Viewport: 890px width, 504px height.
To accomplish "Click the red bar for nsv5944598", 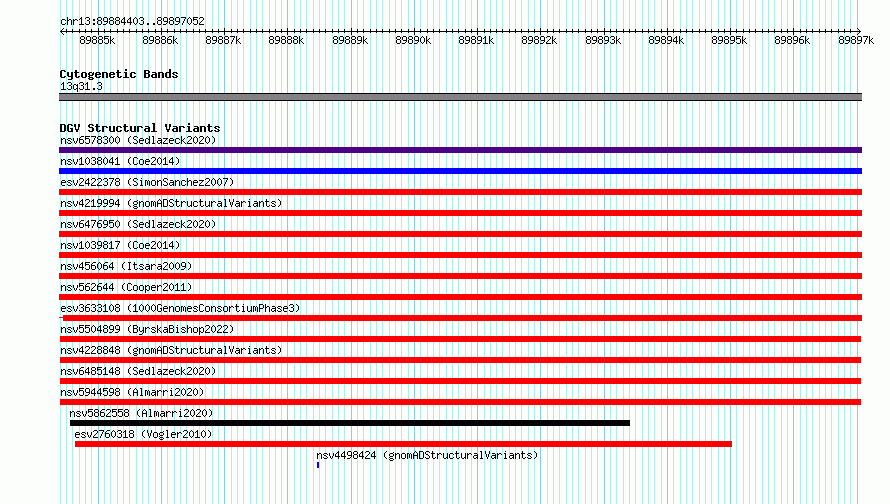I will click(x=460, y=402).
